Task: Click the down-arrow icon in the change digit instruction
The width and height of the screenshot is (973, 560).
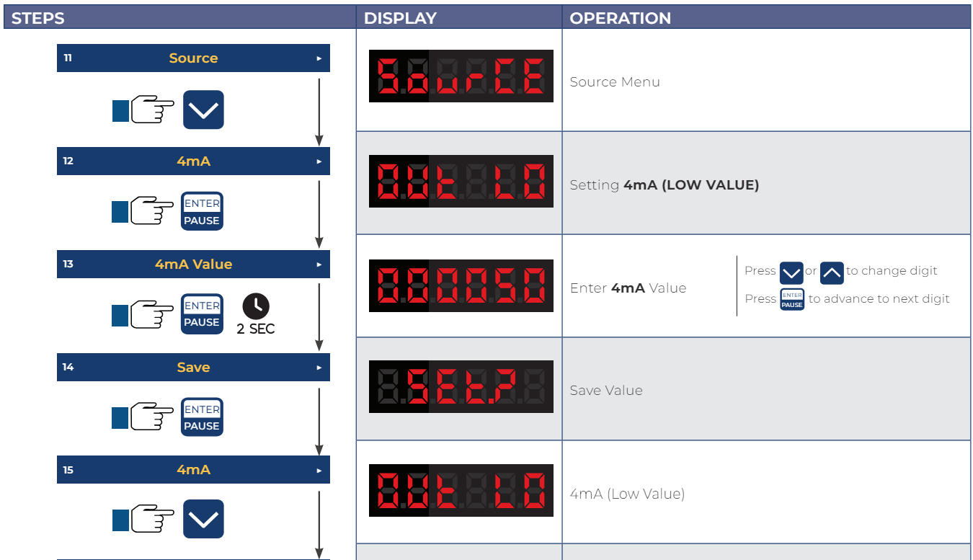Action: tap(791, 273)
